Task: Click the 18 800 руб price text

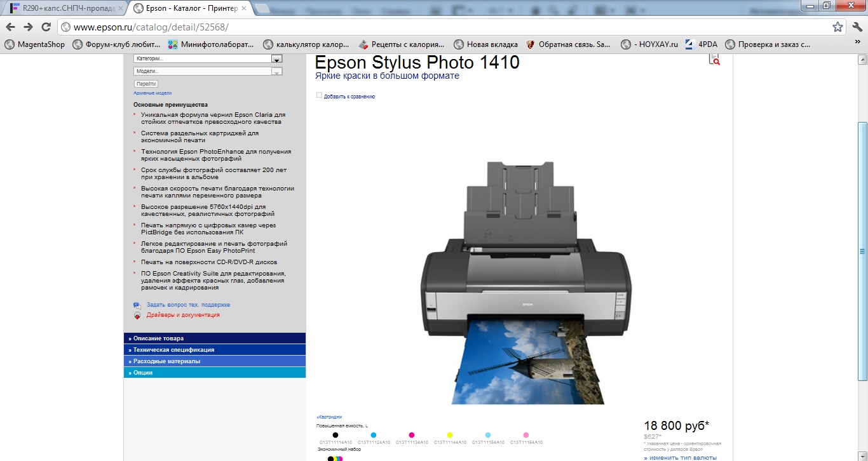Action: click(677, 425)
